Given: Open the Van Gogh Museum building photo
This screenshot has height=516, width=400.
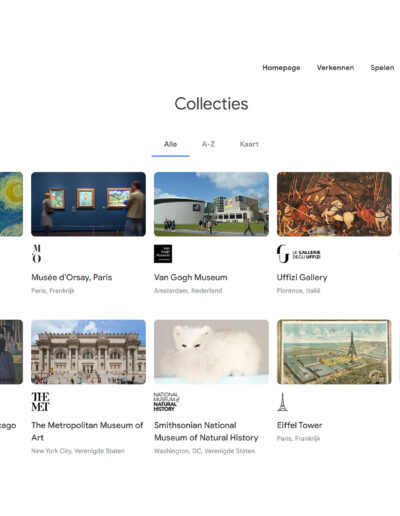Looking at the screenshot, I should point(211,204).
